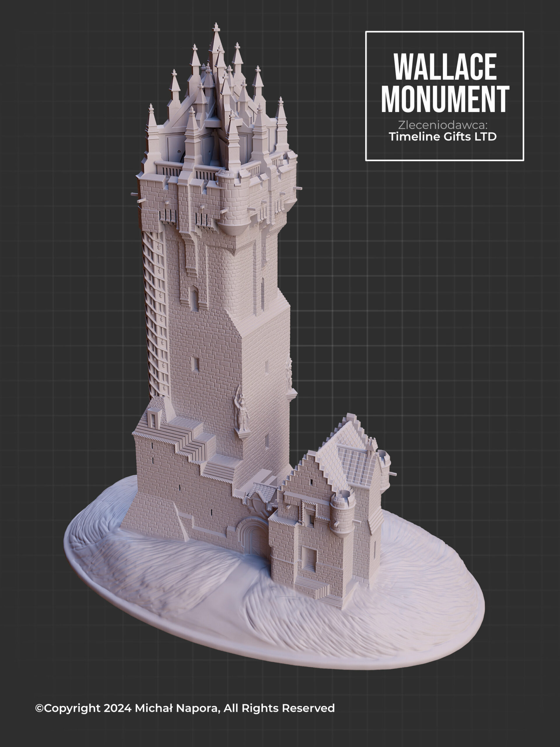Select the "Zleceniodawca:" label text
The width and height of the screenshot is (560, 747).
(x=443, y=125)
